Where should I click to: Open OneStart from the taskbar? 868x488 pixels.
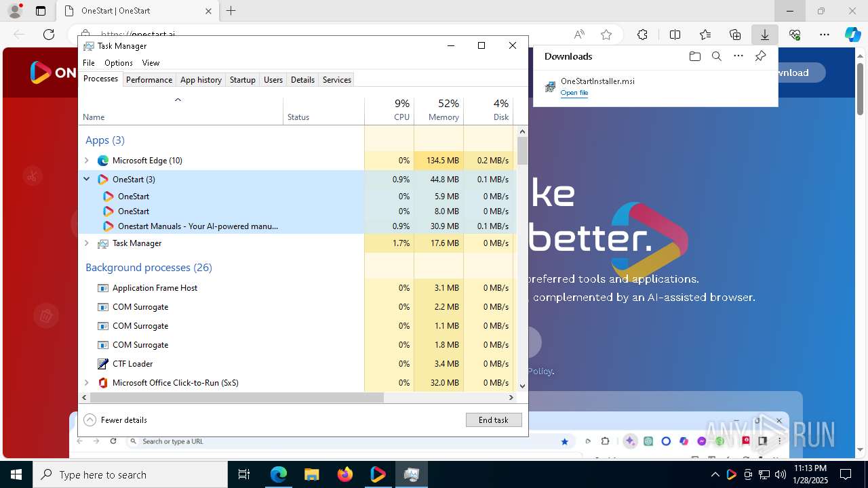point(378,474)
